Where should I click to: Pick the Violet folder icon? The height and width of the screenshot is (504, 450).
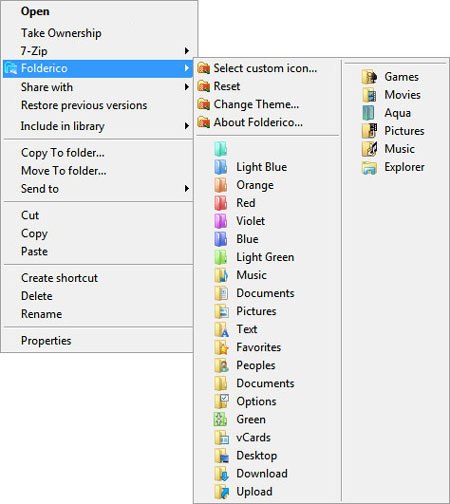(x=221, y=221)
